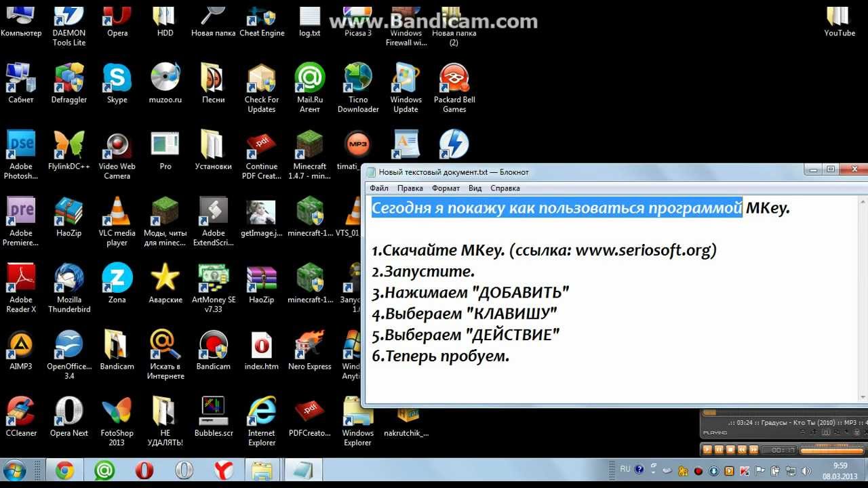Viewport: 868px width, 488px height.
Task: Select the Adobe ExtendScript desktop icon
Action: pos(213,221)
